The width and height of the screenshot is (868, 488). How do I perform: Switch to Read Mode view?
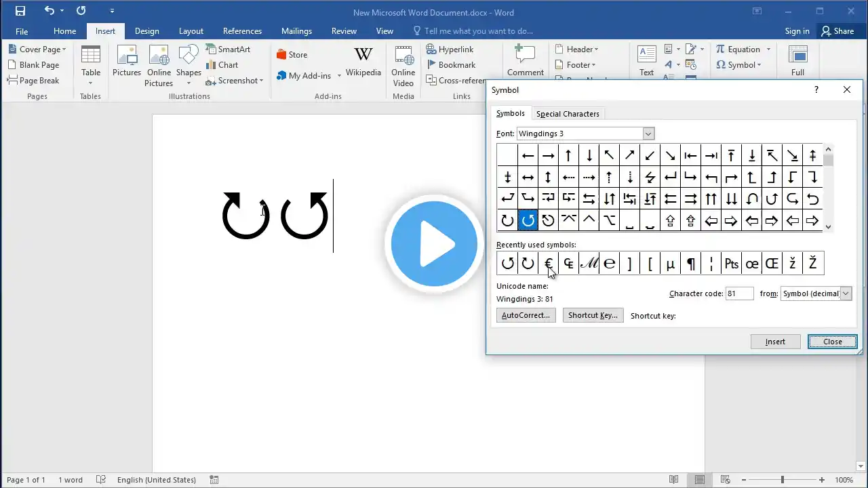click(x=673, y=480)
